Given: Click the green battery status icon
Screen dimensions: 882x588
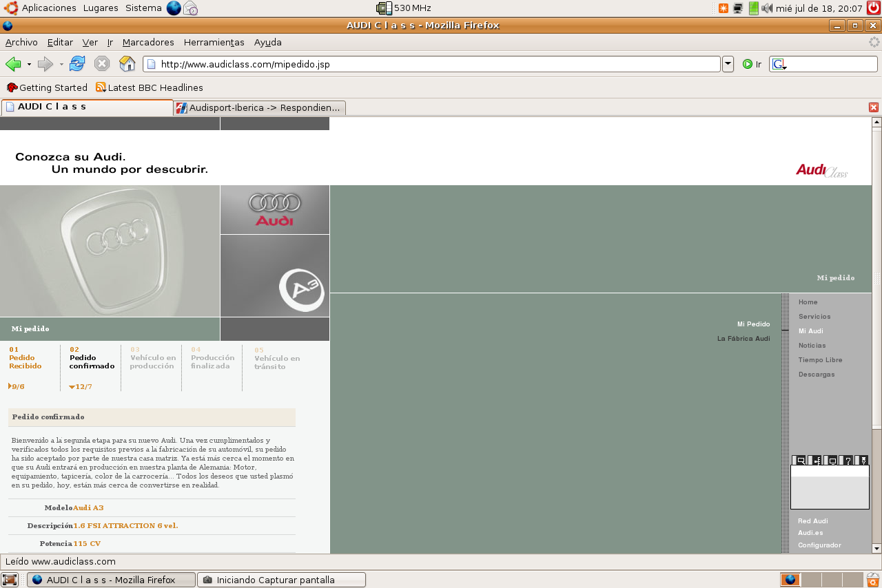Looking at the screenshot, I should 753,8.
